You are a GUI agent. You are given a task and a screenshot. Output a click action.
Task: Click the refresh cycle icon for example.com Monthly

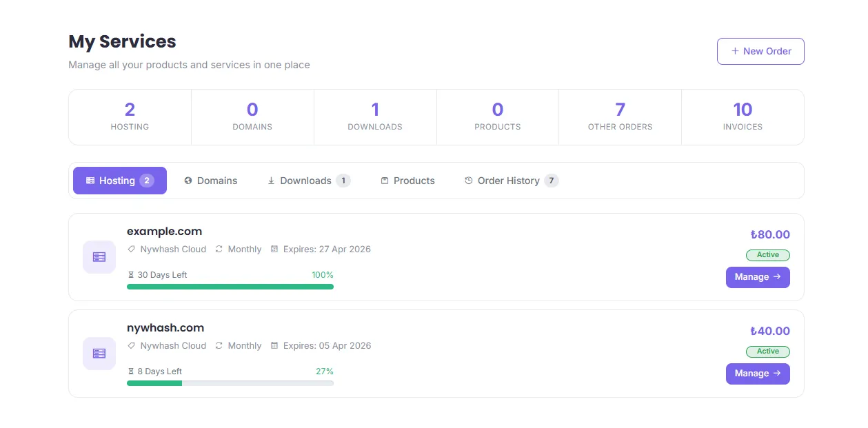(219, 249)
